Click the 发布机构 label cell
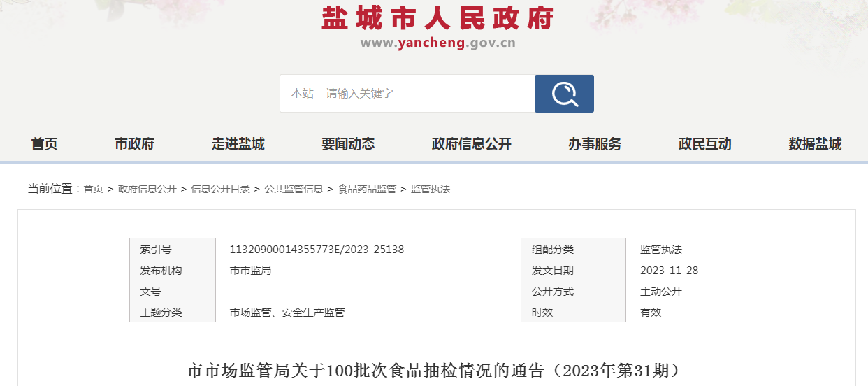 point(173,270)
